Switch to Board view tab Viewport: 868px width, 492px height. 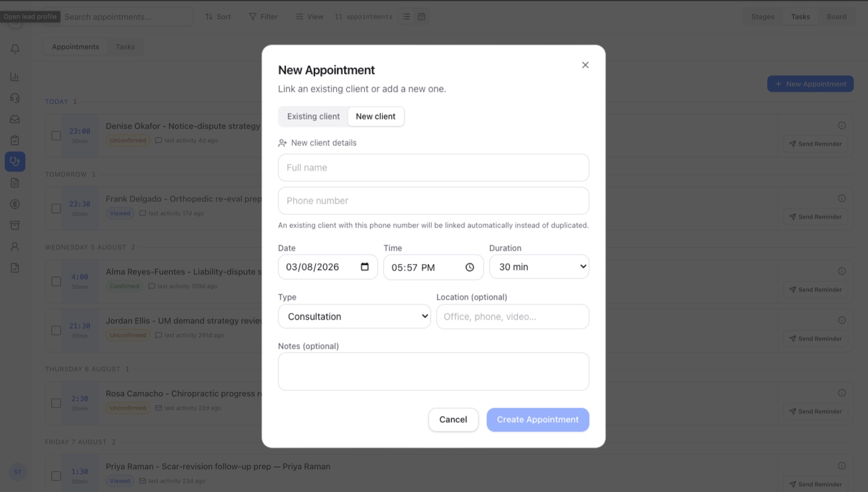click(x=836, y=16)
